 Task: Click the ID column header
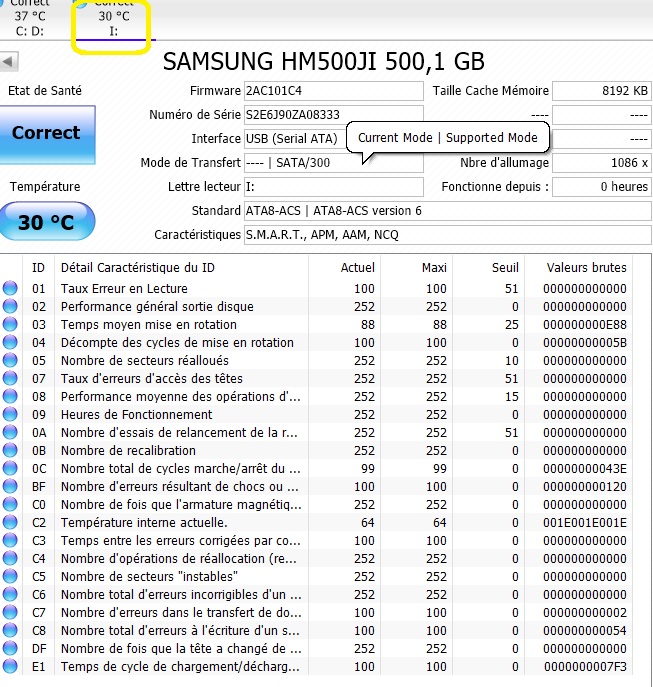point(38,268)
